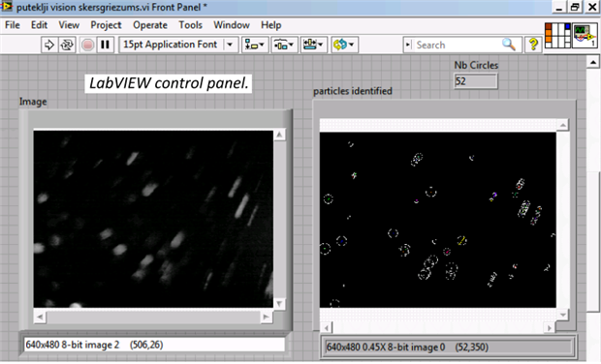The image size is (601, 364).
Task: Open the Operate menu
Action: (150, 25)
